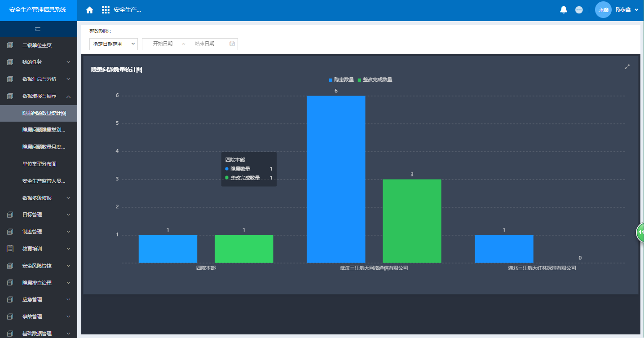Click the blue bar valued 6
644x338 pixels.
[336, 179]
